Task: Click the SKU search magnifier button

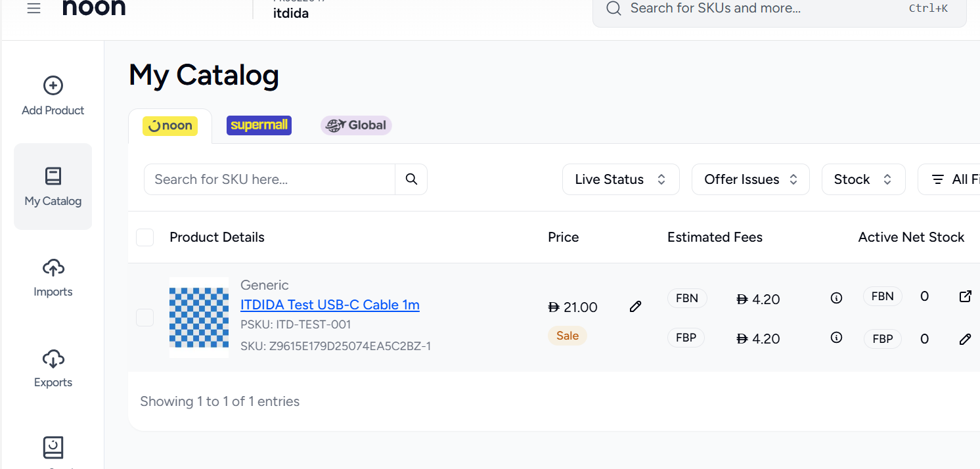Action: tap(411, 179)
